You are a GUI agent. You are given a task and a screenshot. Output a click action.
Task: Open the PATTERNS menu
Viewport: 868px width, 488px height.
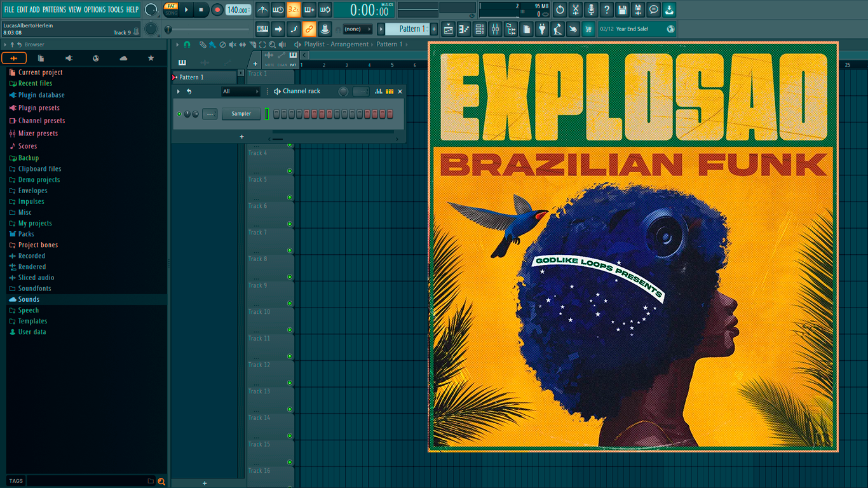(54, 10)
